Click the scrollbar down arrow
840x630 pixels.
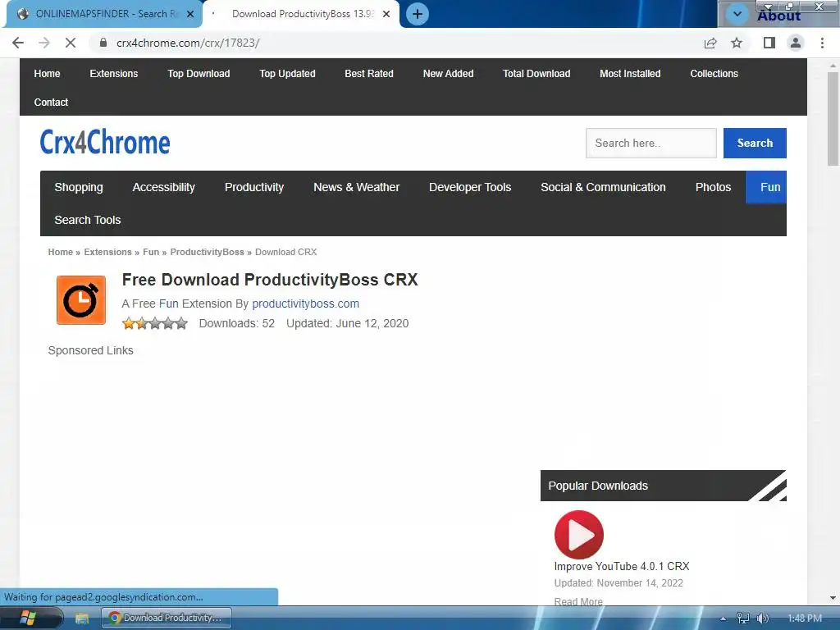(833, 598)
